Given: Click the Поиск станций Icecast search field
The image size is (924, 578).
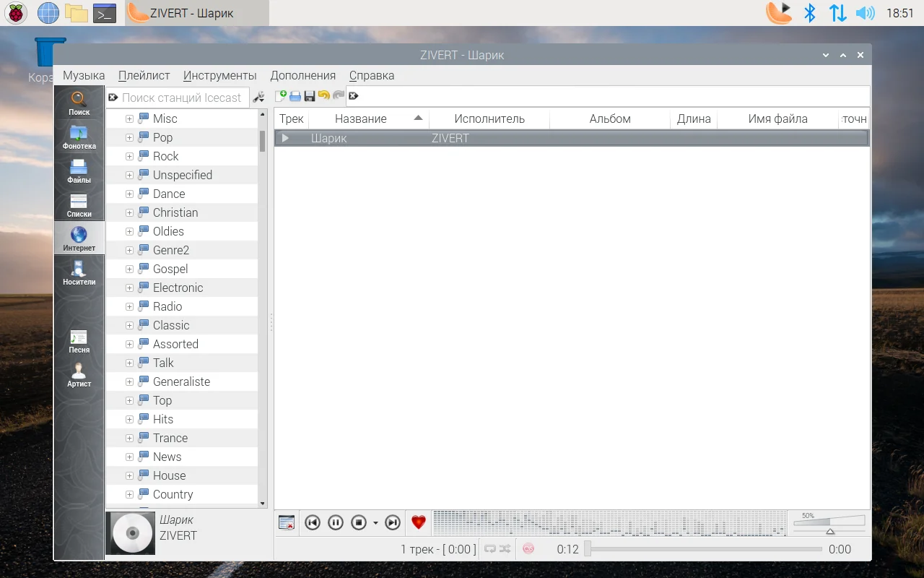Looking at the screenshot, I should [178, 98].
